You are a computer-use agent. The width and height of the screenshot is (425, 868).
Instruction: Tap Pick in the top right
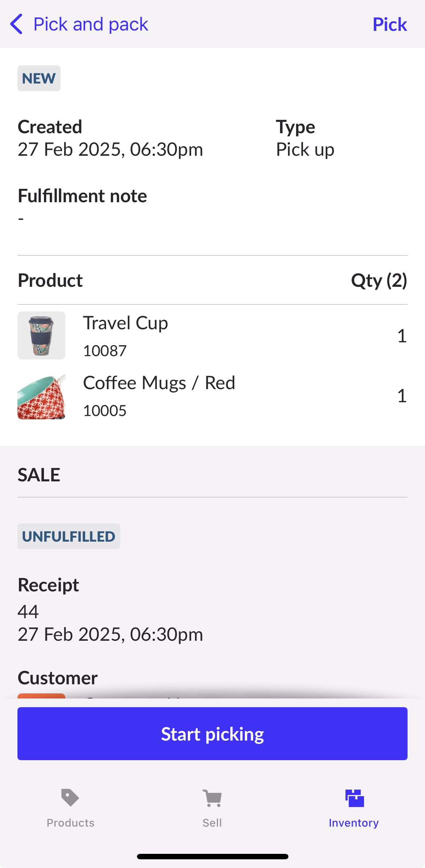[x=390, y=24]
